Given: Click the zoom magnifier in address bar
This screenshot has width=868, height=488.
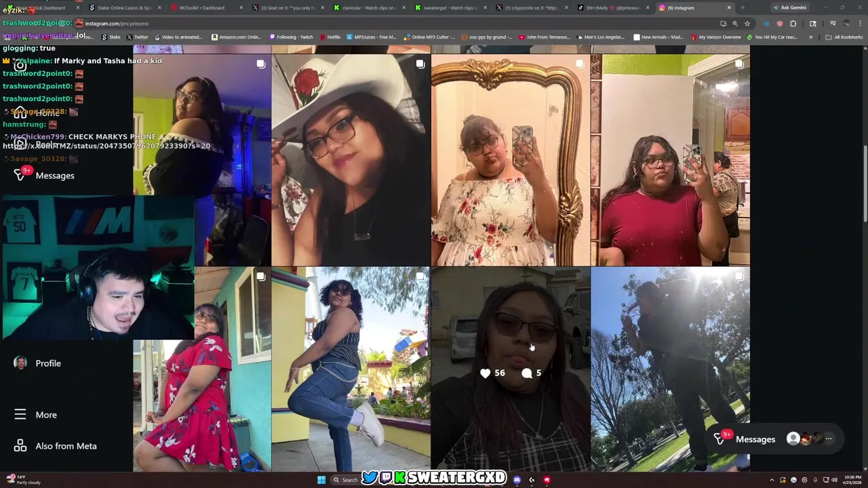Looking at the screenshot, I should pyautogui.click(x=735, y=23).
